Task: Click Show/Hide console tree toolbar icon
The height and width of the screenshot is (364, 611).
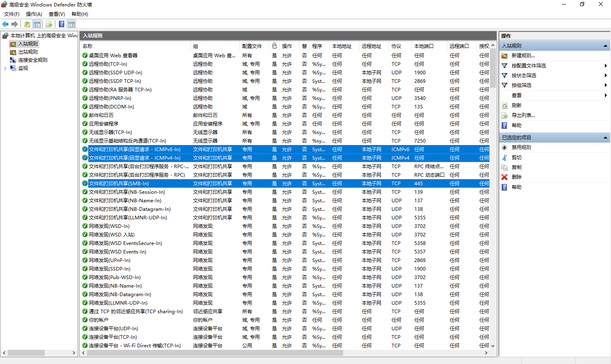Action: (x=37, y=24)
